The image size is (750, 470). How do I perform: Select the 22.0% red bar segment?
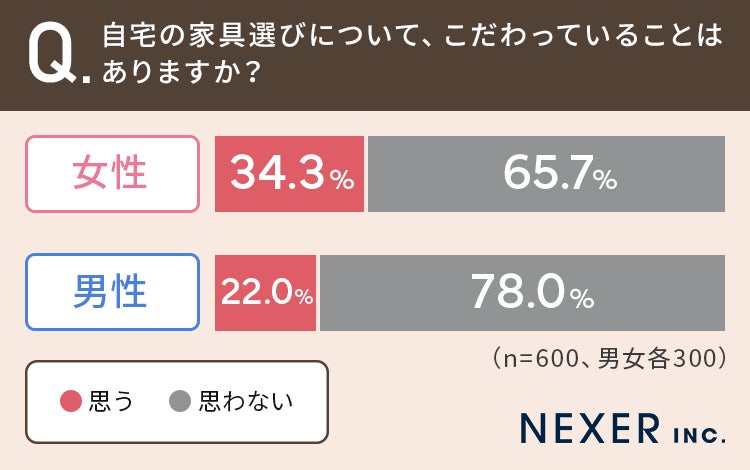(266, 293)
